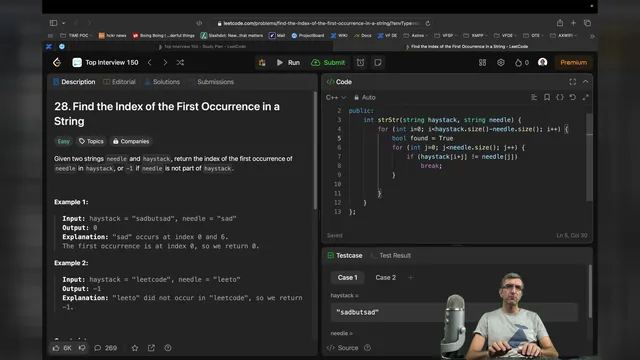
Task: Open the TIME POC bookmarks folder
Action: [76, 36]
